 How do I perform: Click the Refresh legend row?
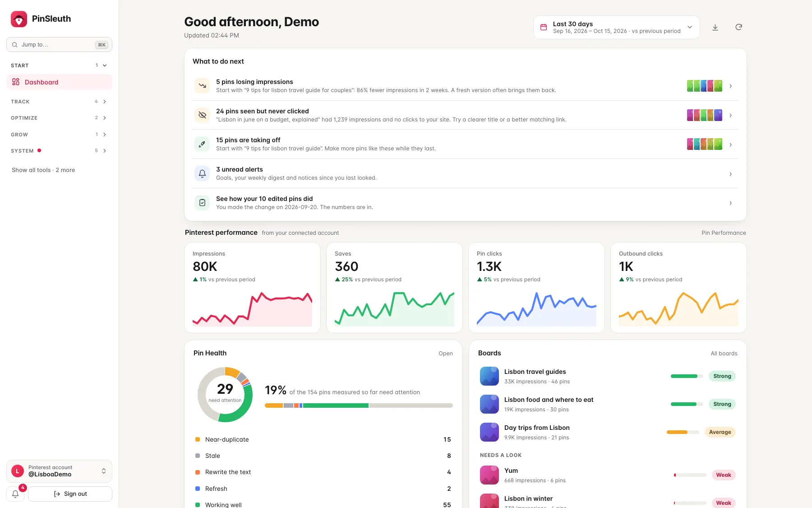click(323, 489)
